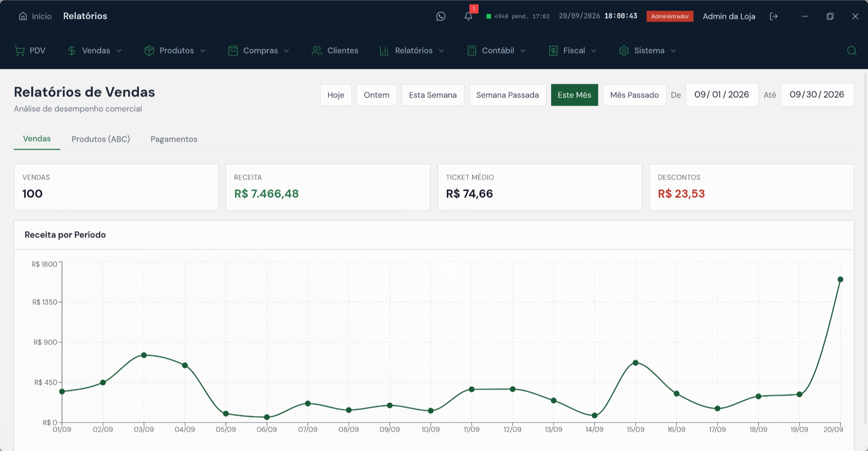Click the logout icon beside Admin da Loja
Image resolution: width=868 pixels, height=451 pixels.
[x=774, y=17]
